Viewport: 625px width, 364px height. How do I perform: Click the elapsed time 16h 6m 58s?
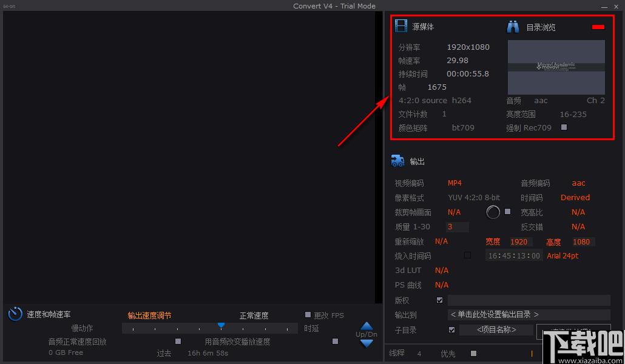[x=208, y=353]
